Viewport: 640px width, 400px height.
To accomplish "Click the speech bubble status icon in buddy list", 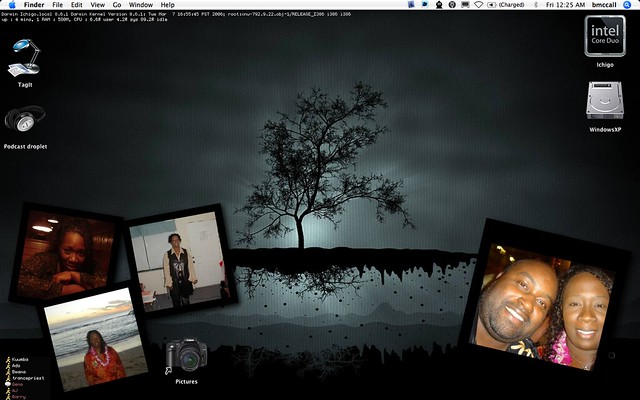I will tap(7, 384).
